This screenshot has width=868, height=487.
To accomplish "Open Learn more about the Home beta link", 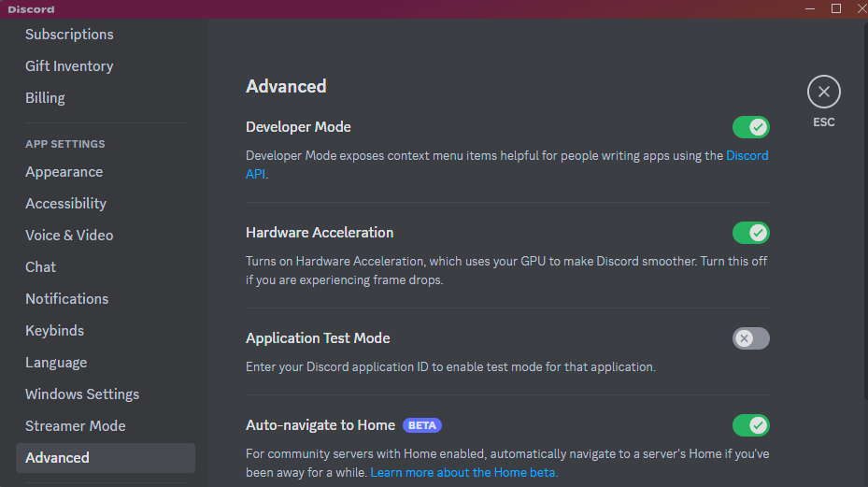I will [463, 473].
